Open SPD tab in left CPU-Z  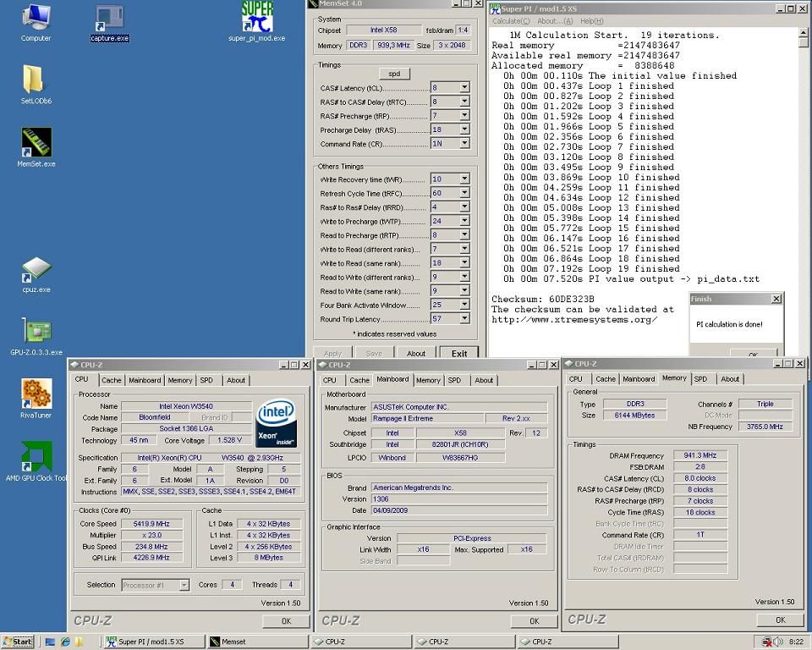[x=206, y=380]
